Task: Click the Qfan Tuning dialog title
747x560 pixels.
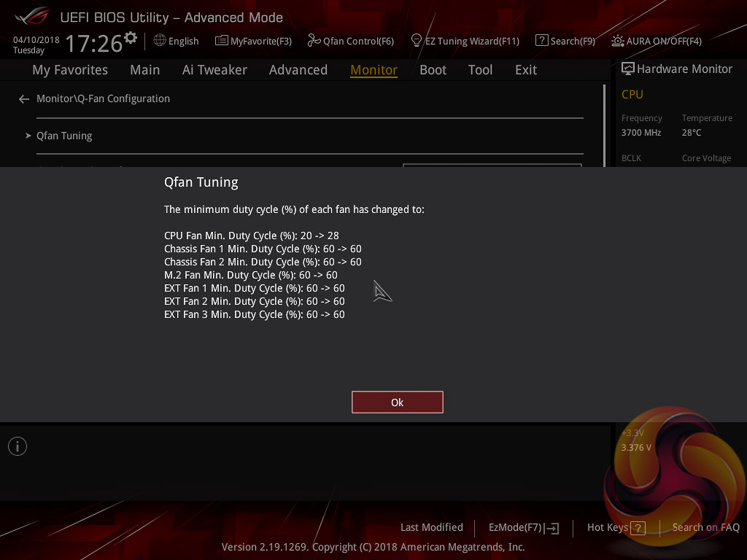Action: click(x=201, y=182)
